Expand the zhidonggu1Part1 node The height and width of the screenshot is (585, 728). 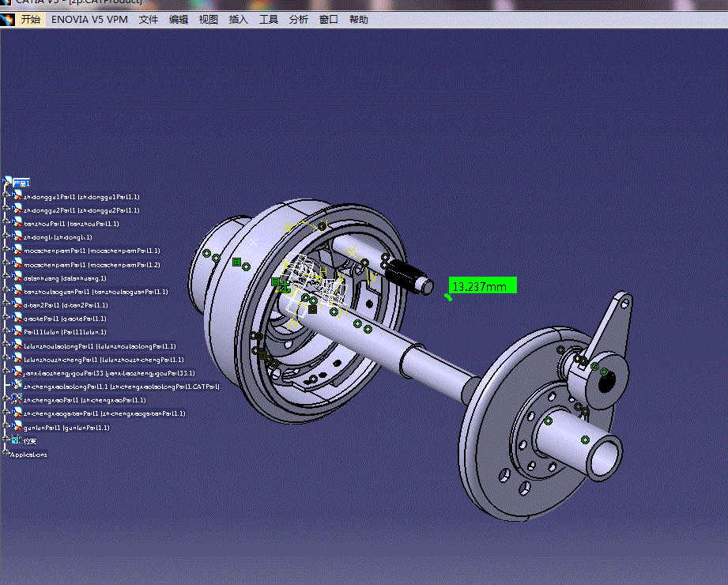pyautogui.click(x=6, y=195)
